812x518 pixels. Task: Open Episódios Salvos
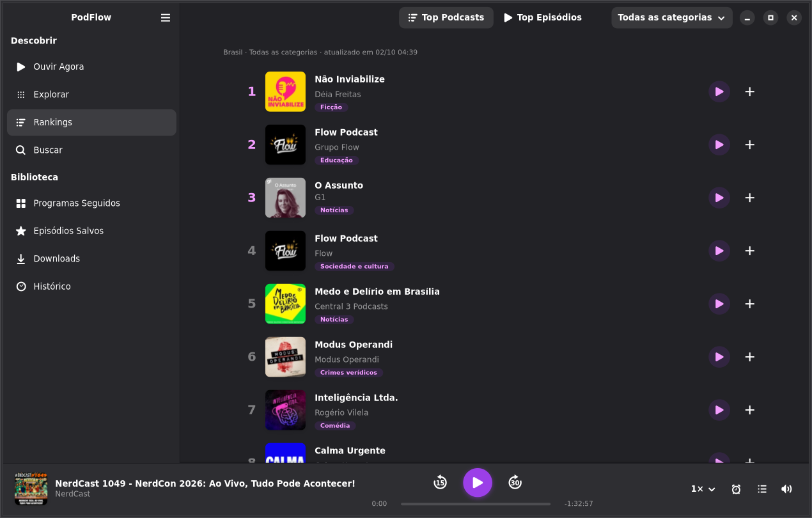tap(91, 231)
